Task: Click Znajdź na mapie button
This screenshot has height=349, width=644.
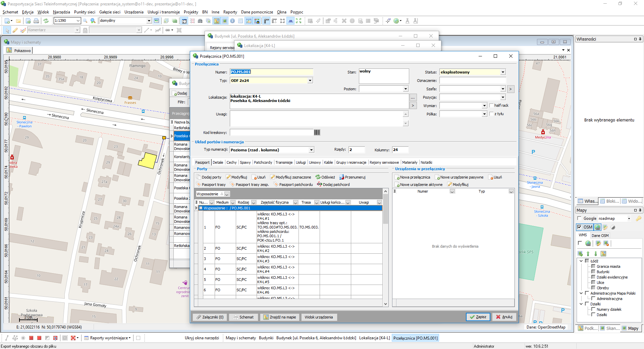Action: tap(280, 317)
